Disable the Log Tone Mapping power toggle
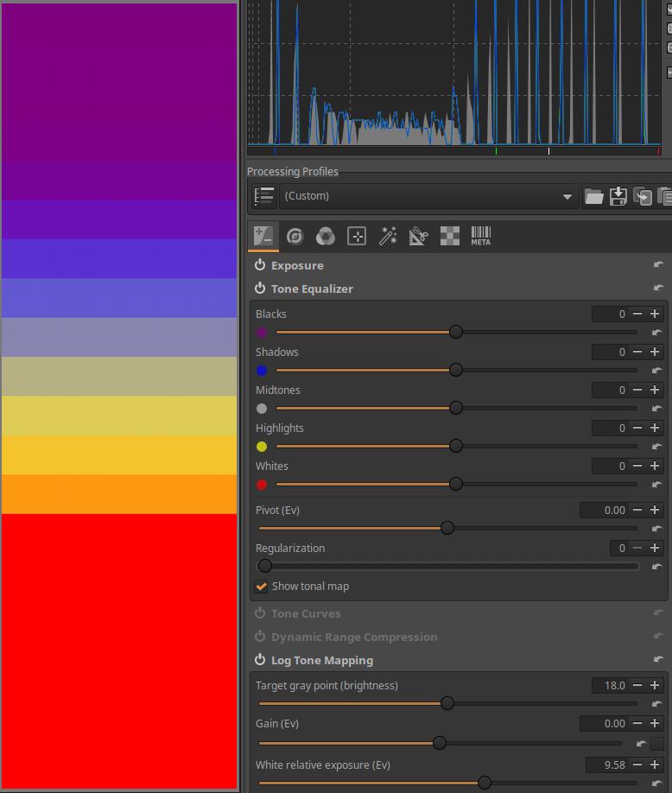 260,660
